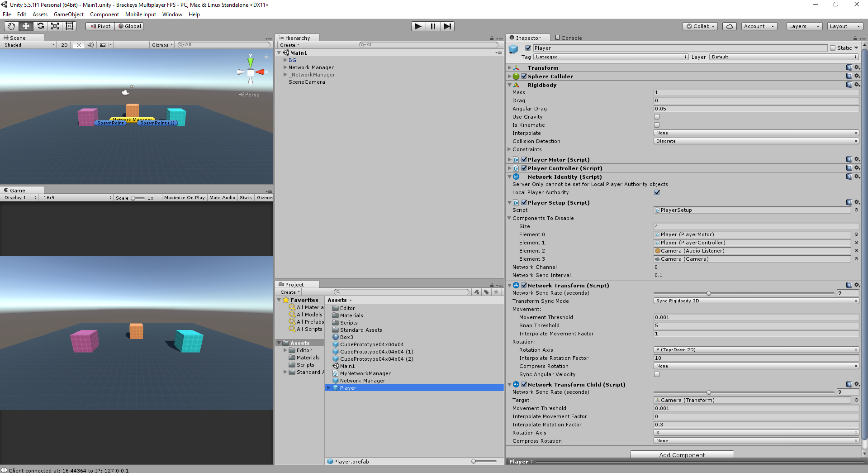Open Network Transform Child help icon
Viewport: 868px width, 473px height.
click(x=849, y=384)
